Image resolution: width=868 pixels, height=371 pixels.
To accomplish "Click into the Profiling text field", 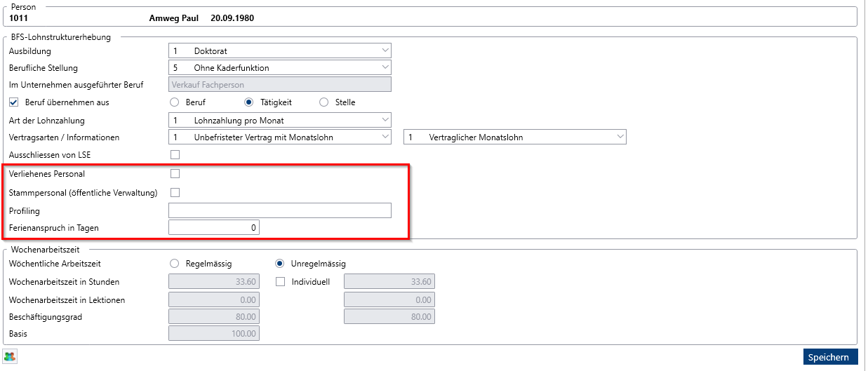I will pos(280,210).
